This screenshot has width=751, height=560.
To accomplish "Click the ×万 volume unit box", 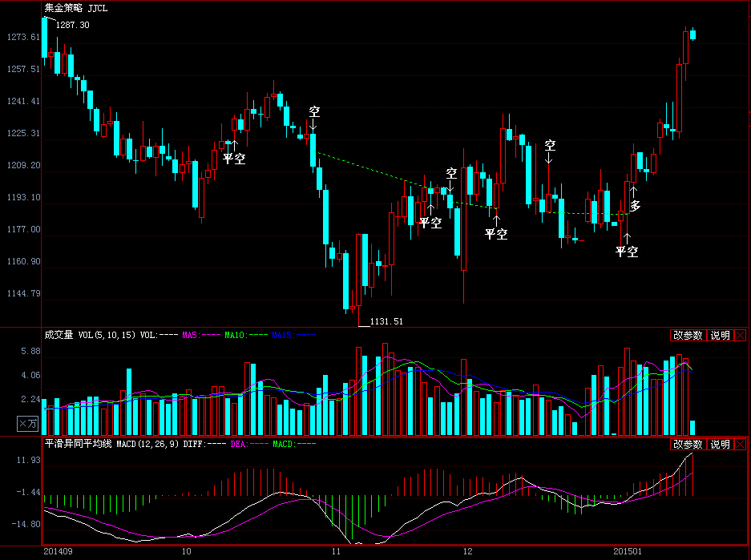I will pos(28,423).
